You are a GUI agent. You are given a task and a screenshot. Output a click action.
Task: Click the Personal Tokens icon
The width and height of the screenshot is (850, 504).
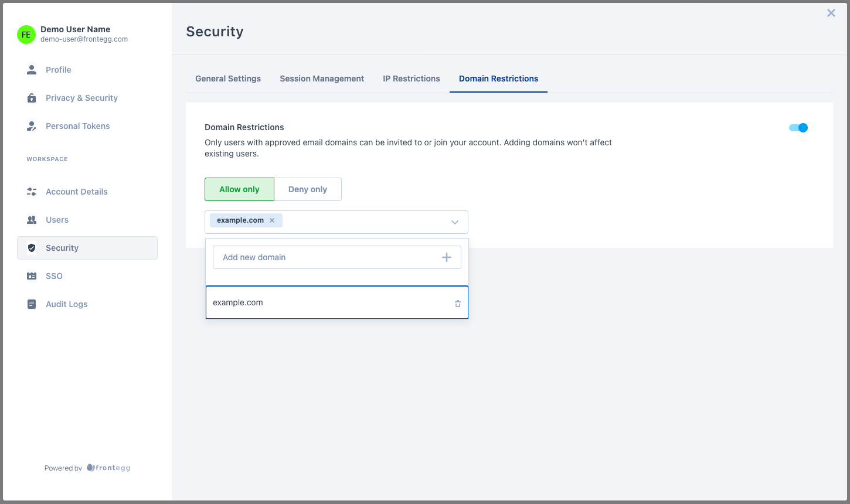(x=32, y=126)
